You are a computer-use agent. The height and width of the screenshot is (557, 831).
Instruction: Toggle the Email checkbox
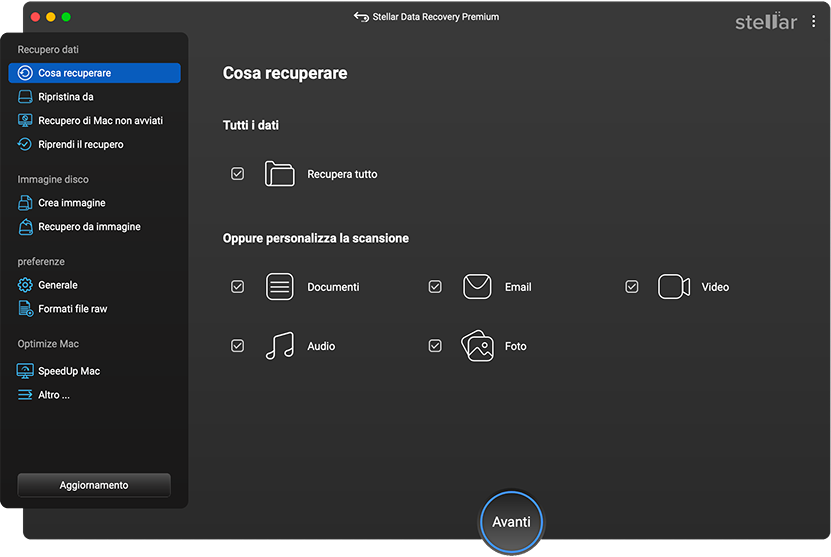click(435, 287)
